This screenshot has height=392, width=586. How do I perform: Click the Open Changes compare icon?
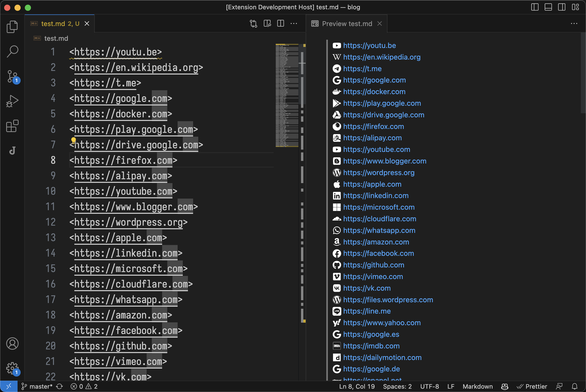pyautogui.click(x=253, y=24)
